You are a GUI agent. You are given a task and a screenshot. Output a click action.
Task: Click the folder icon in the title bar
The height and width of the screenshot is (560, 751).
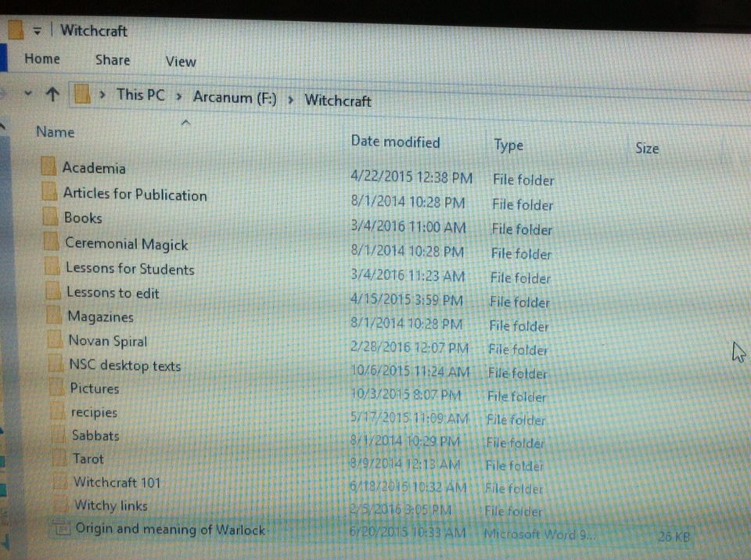[x=16, y=31]
